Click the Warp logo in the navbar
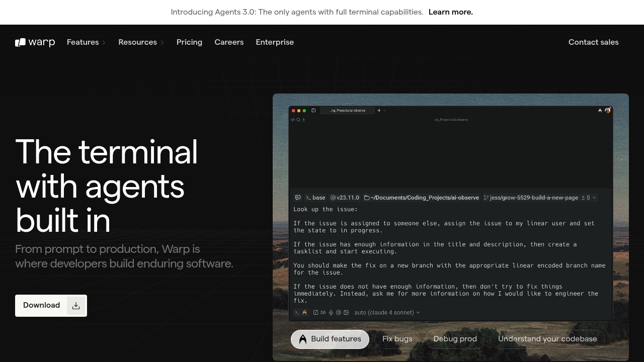Screen dimensions: 644x362 [x=35, y=42]
